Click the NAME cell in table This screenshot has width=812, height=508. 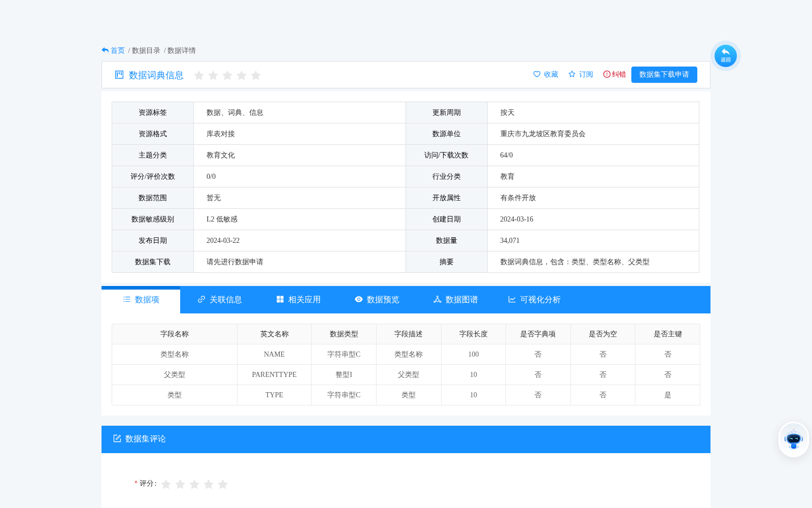tap(274, 354)
